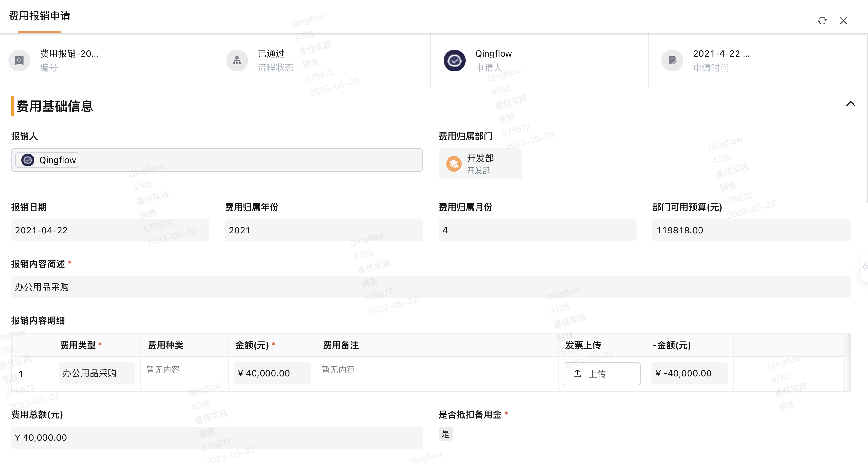This screenshot has height=463, width=868.
Task: Click the 费用类型 cell 办公用品采购
Action: pyautogui.click(x=97, y=373)
